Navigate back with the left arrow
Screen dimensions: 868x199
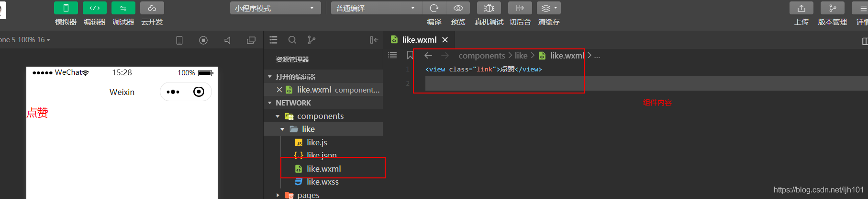coord(428,56)
